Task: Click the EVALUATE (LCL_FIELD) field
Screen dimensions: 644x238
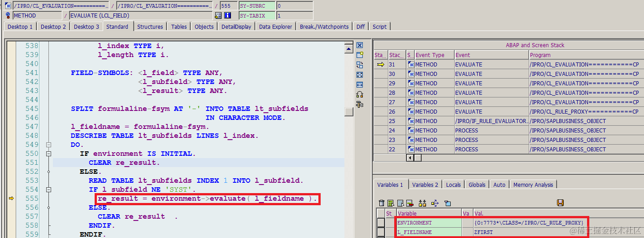Action: (141, 15)
